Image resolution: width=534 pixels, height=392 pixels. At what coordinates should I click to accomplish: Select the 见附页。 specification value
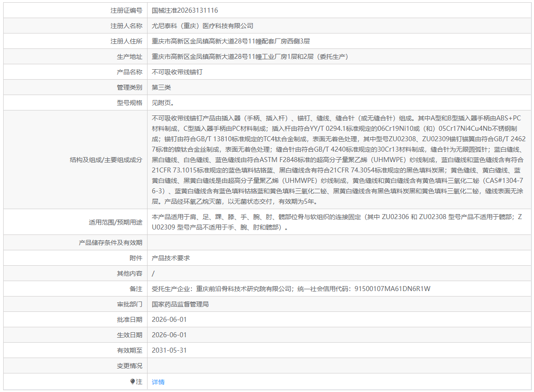(163, 102)
